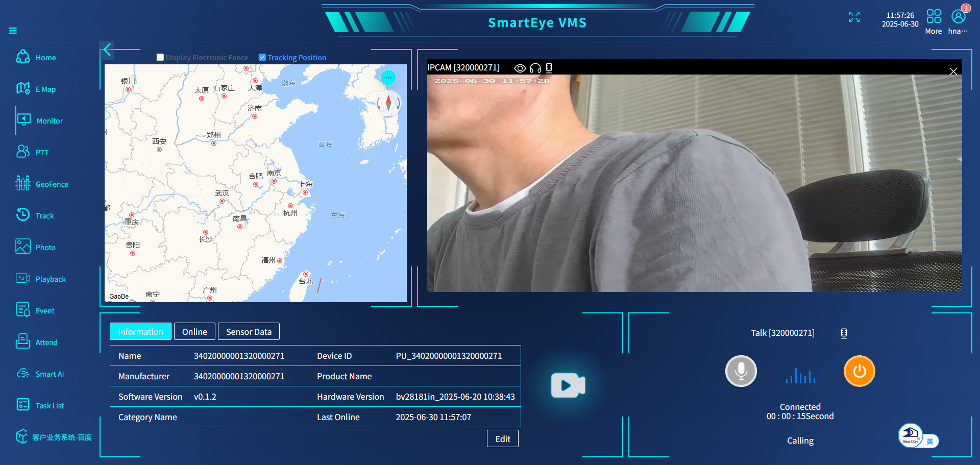Switch to the Online tab

(x=194, y=332)
